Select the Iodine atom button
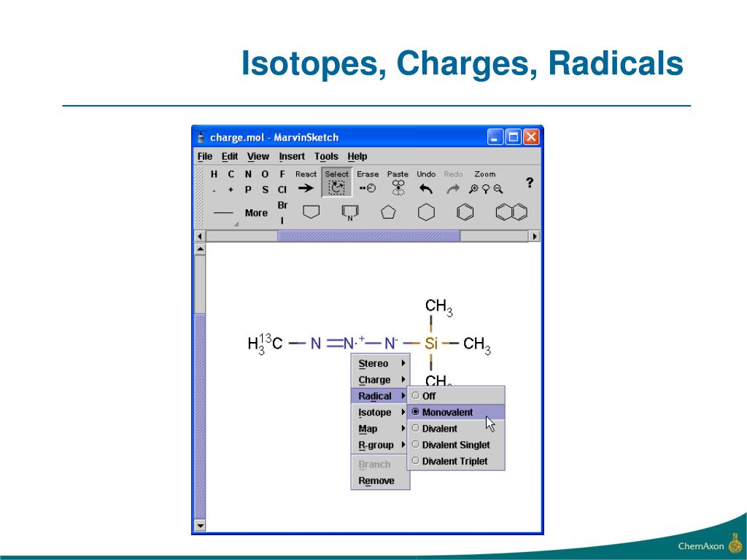Image resolution: width=747 pixels, height=560 pixels. coord(282,220)
